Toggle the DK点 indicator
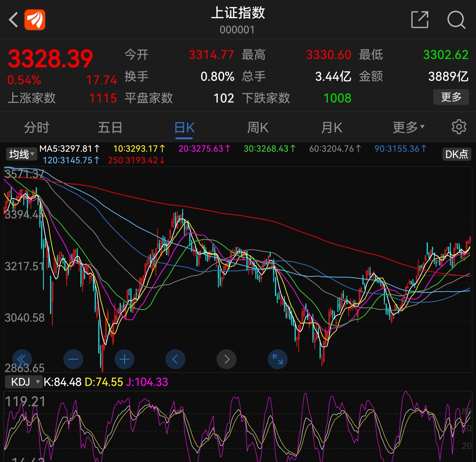This screenshot has height=462, width=476. click(x=456, y=154)
